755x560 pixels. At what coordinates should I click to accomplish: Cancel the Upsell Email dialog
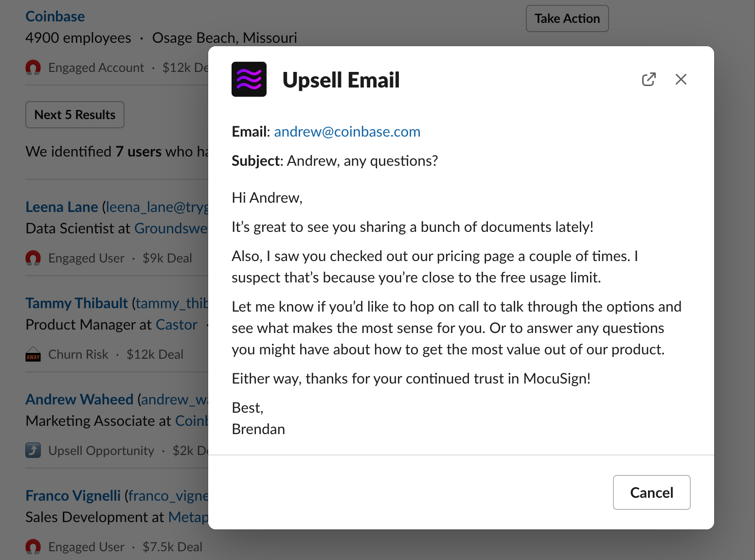click(652, 492)
